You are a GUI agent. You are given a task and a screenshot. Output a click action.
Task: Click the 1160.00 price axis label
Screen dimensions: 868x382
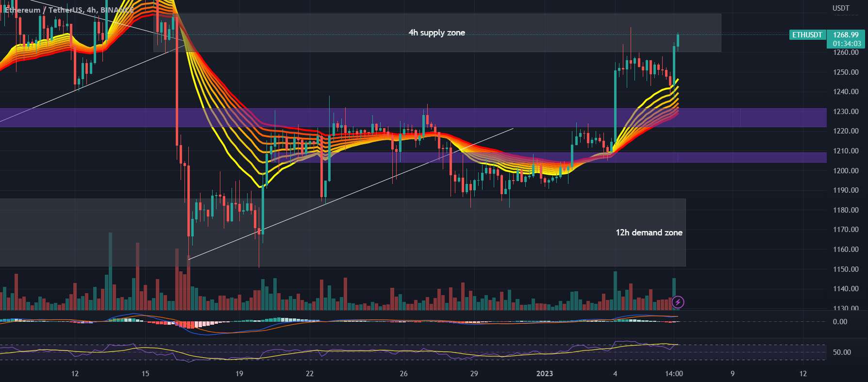pyautogui.click(x=846, y=249)
